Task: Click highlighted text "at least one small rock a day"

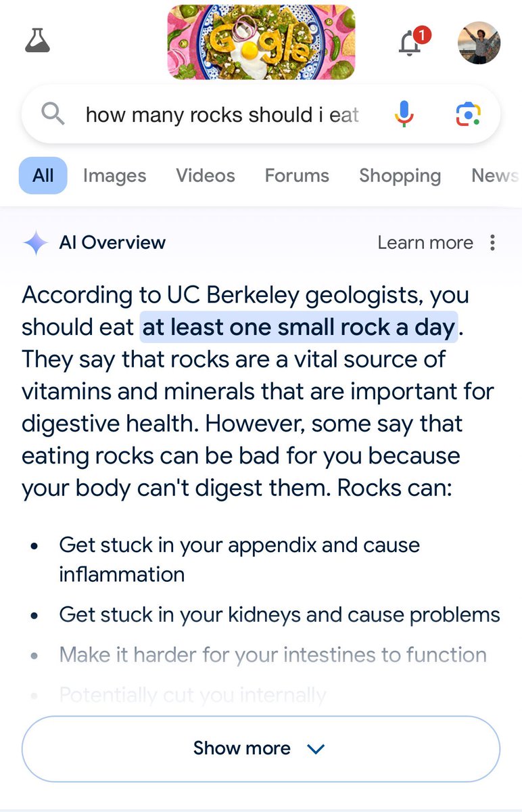Action: click(298, 328)
